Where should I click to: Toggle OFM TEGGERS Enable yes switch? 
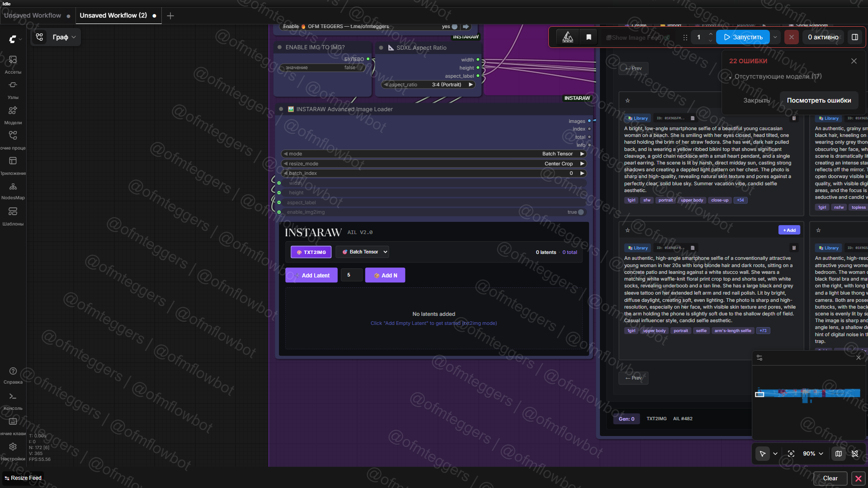click(454, 27)
